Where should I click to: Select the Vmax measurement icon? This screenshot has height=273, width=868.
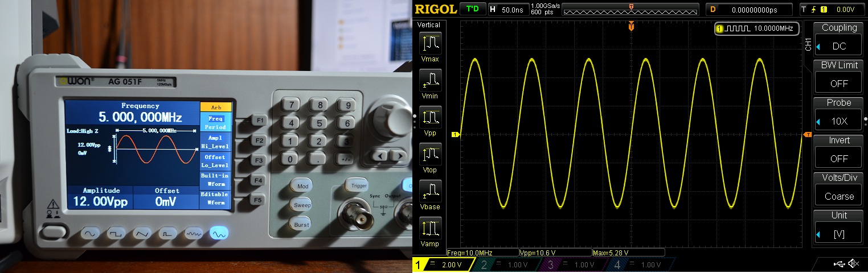click(x=431, y=43)
